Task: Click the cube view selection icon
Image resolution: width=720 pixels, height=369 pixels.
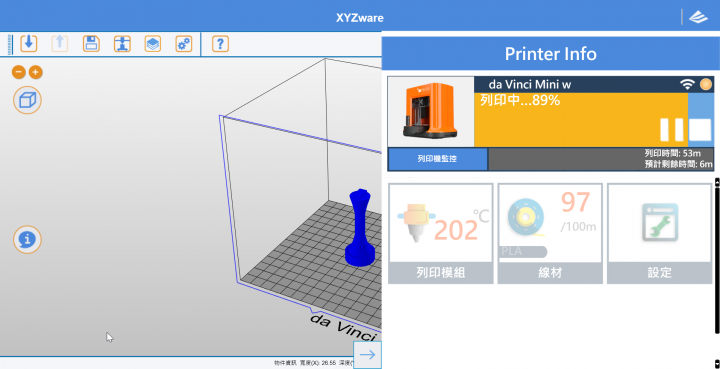Action: tap(28, 100)
